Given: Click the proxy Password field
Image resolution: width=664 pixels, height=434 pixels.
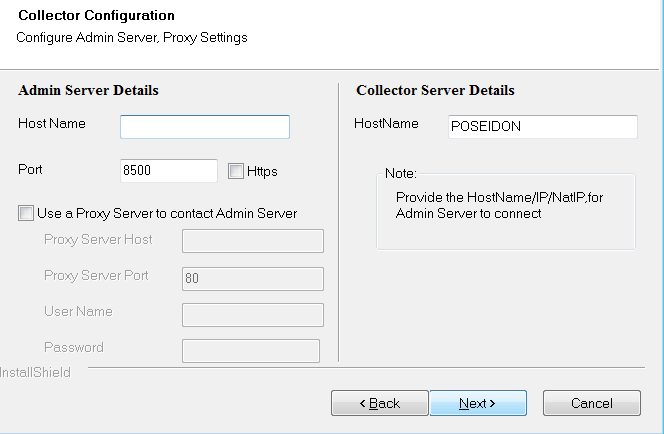Looking at the screenshot, I should (x=251, y=351).
